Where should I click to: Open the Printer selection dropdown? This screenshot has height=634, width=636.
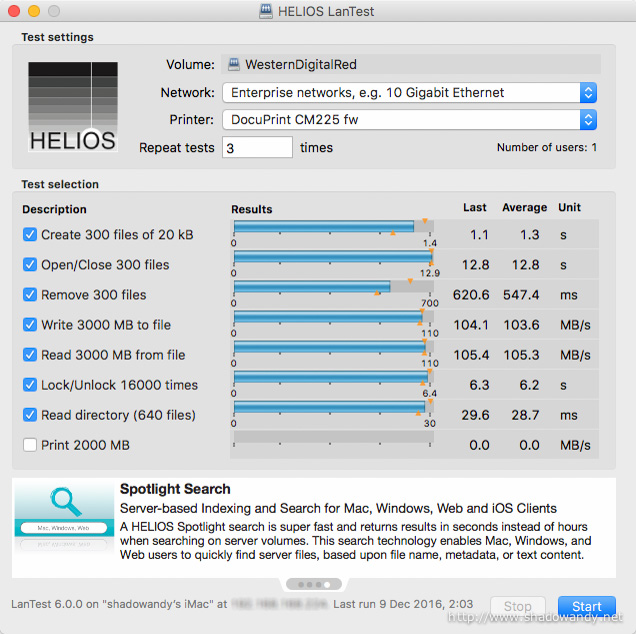(410, 120)
